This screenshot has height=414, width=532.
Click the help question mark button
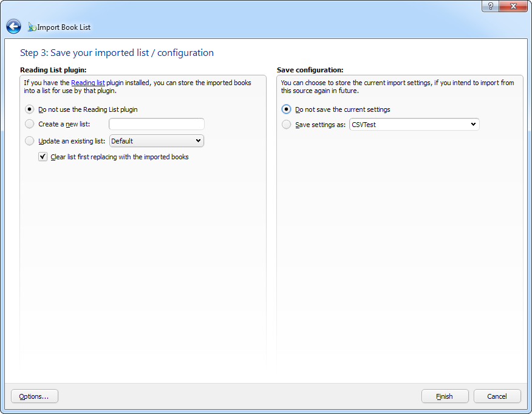[491, 6]
